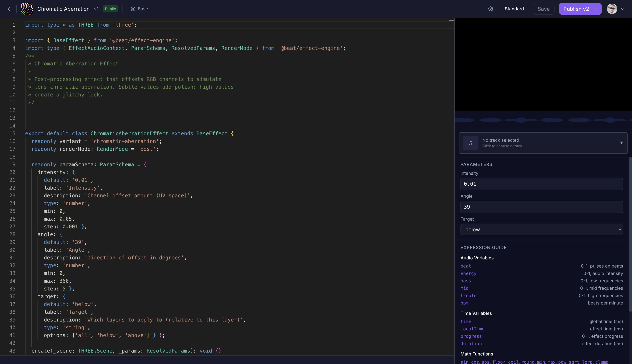Viewport: 632px width, 364px height.
Task: Click the Public badge next to the title
Action: pos(110,9)
